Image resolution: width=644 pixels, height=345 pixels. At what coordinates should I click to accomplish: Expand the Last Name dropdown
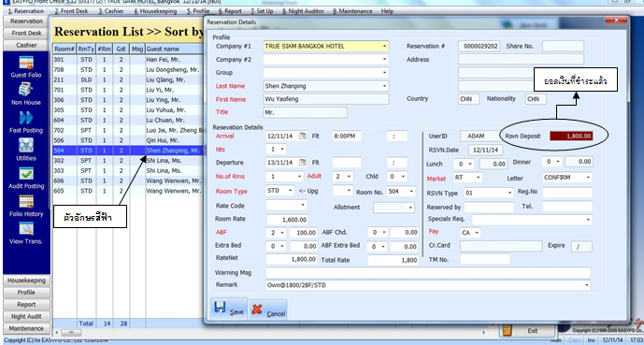(x=384, y=86)
